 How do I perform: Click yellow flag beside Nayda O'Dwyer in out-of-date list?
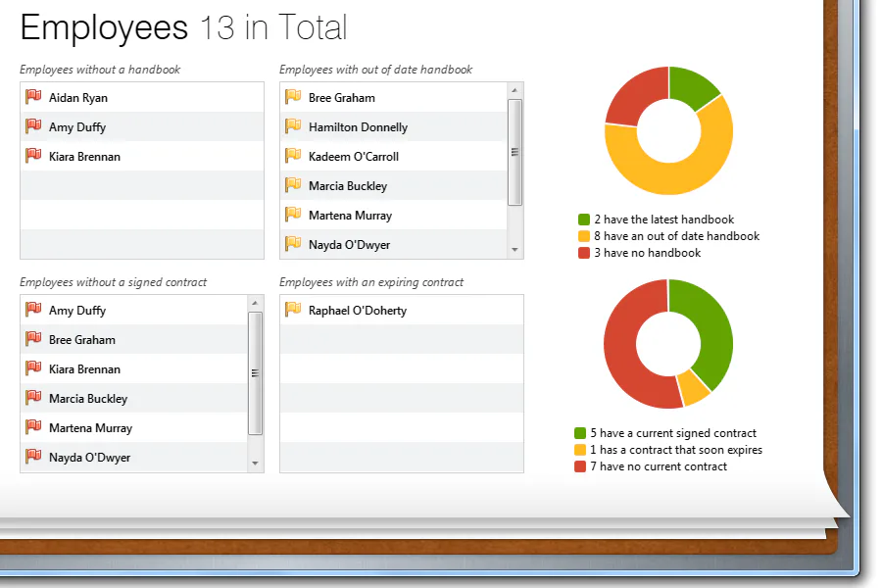pos(293,244)
